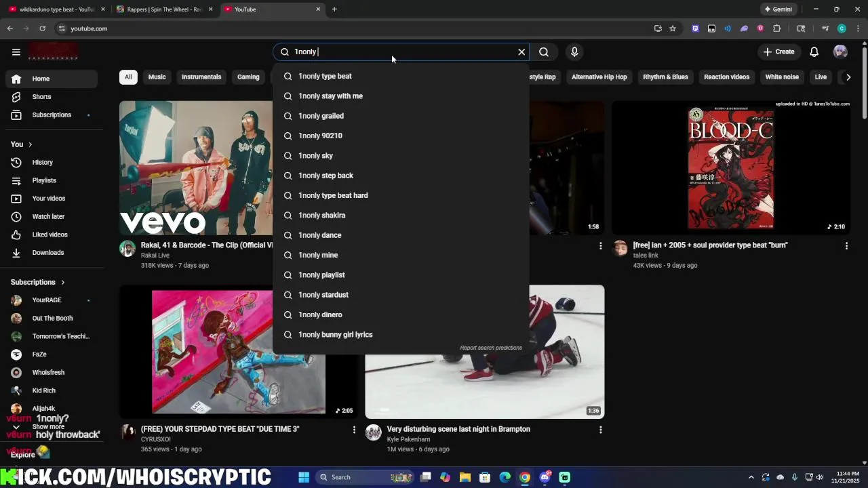
Task: Open more options for burn type beat
Action: pos(846,246)
